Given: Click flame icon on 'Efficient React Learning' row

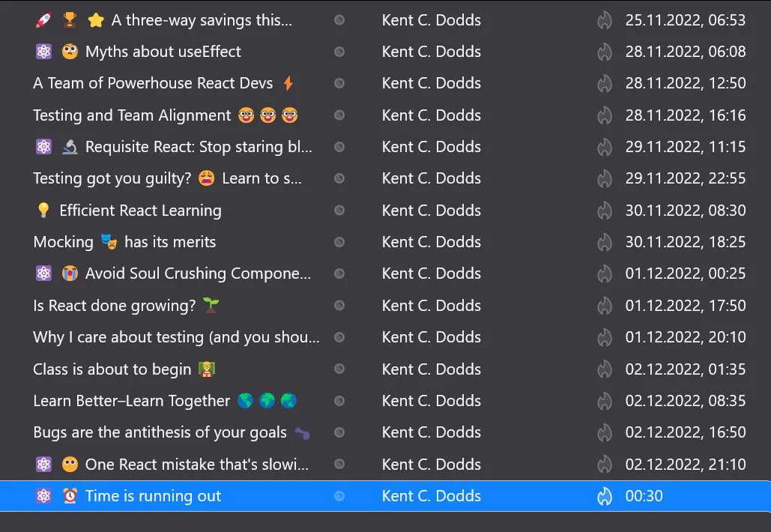Looking at the screenshot, I should [605, 211].
